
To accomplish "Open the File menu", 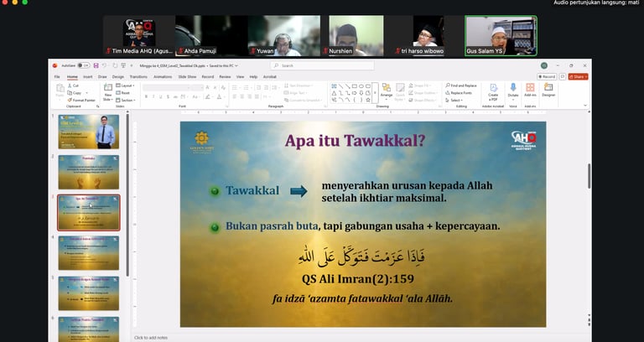I will 57,77.
